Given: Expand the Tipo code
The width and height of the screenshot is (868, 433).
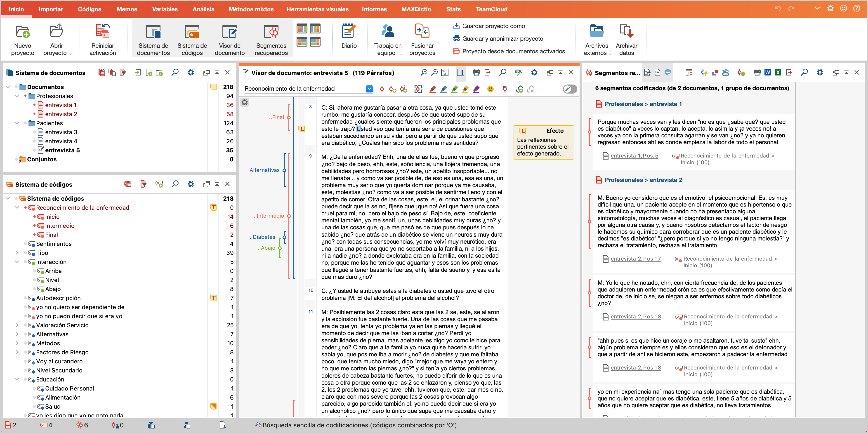Looking at the screenshot, I should (x=17, y=253).
